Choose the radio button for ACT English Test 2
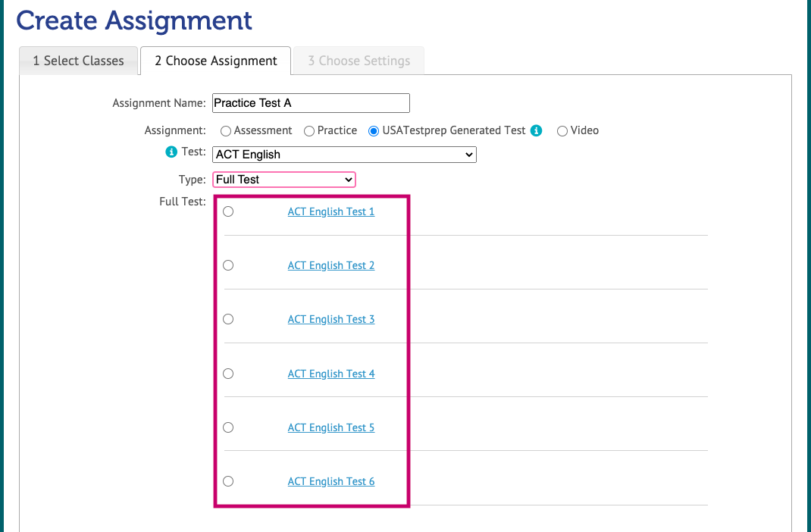The image size is (811, 532). pos(228,265)
